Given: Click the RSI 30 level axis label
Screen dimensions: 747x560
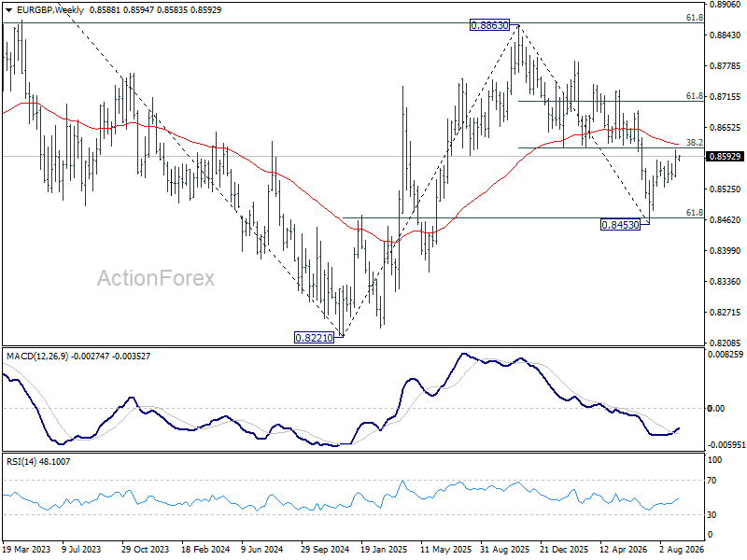Looking at the screenshot, I should (x=712, y=515).
